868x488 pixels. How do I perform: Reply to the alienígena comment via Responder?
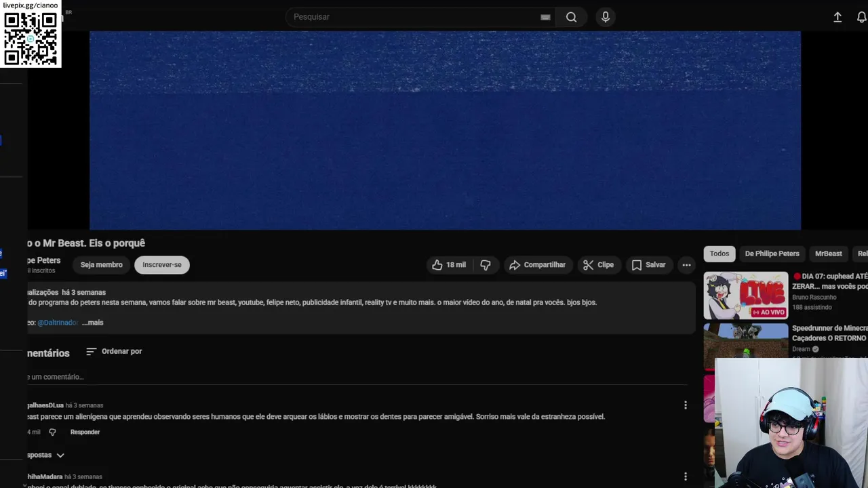coord(85,432)
